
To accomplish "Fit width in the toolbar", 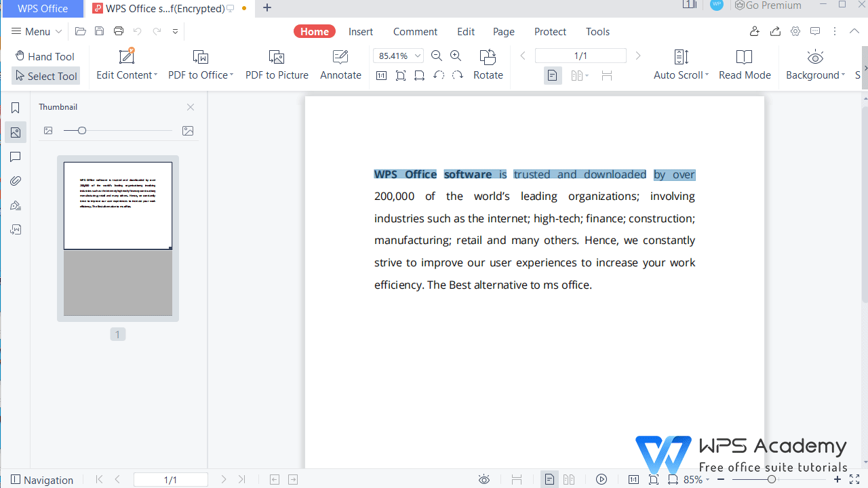I will pos(420,75).
